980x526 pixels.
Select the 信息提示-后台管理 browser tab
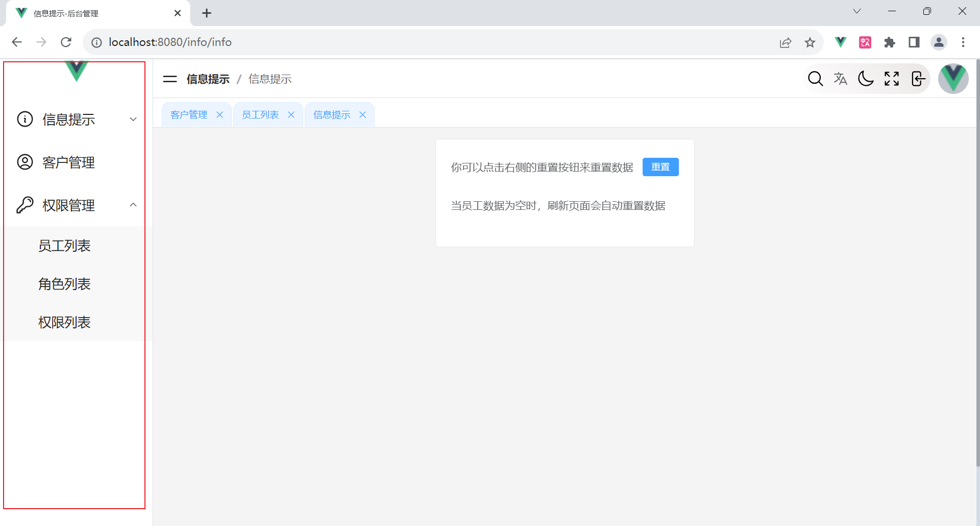point(98,13)
